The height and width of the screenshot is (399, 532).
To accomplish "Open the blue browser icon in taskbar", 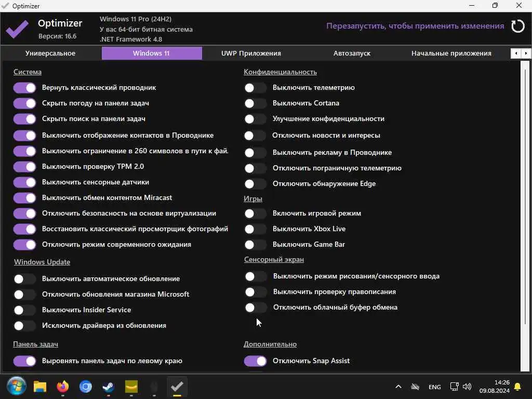I will tap(86, 387).
